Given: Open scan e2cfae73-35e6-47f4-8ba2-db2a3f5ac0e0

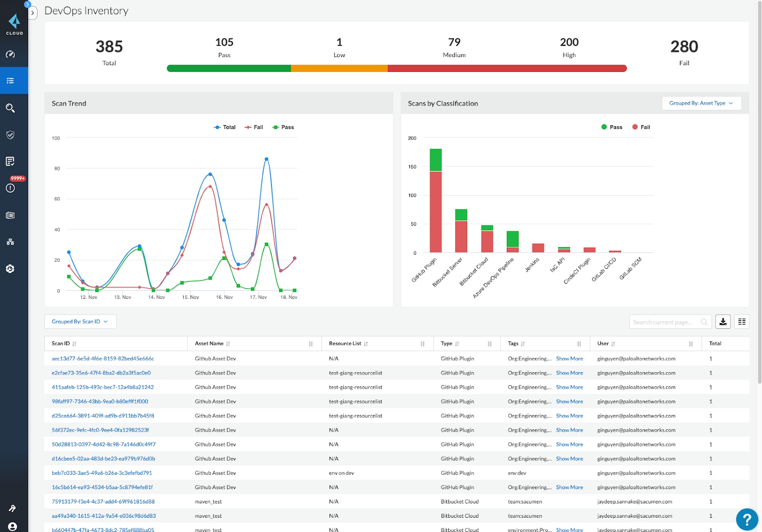Looking at the screenshot, I should pyautogui.click(x=101, y=373).
